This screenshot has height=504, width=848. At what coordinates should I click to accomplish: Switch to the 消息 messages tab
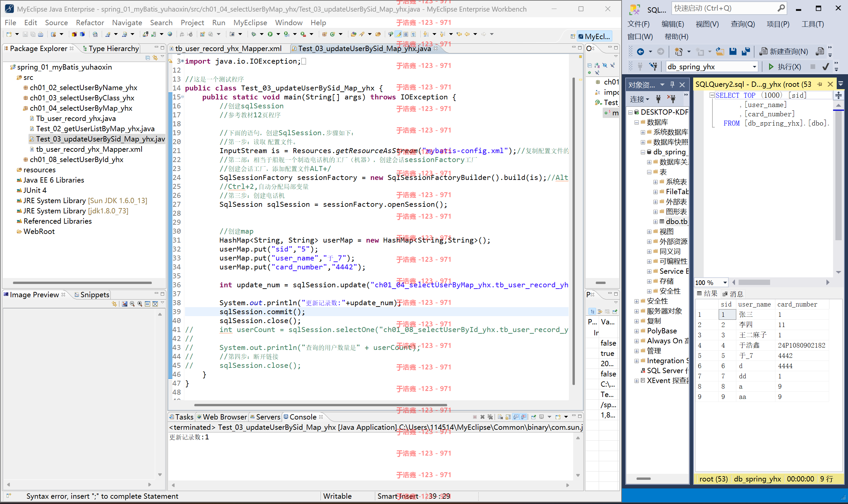point(733,294)
